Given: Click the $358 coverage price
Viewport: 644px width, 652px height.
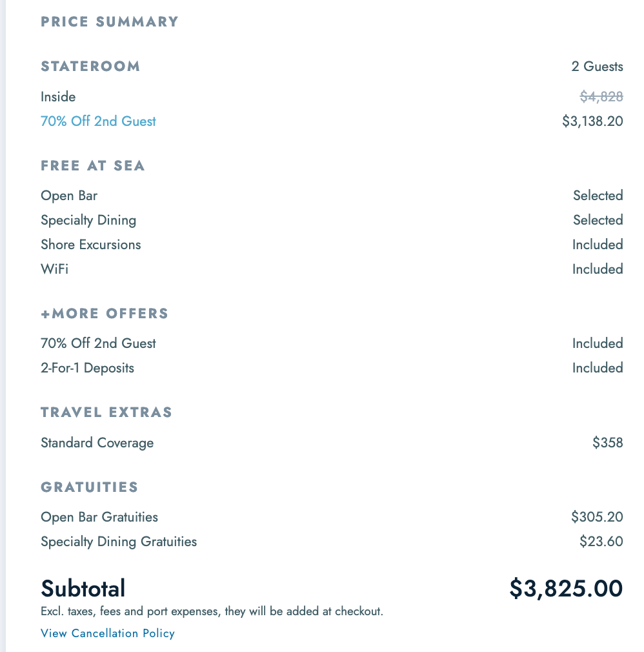Looking at the screenshot, I should pos(608,443).
